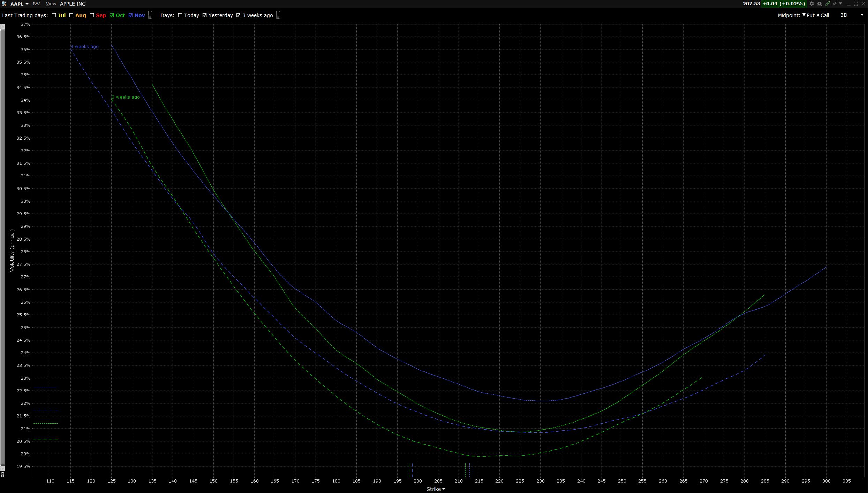Click the 37% volatility axis label
868x493 pixels.
(25, 24)
